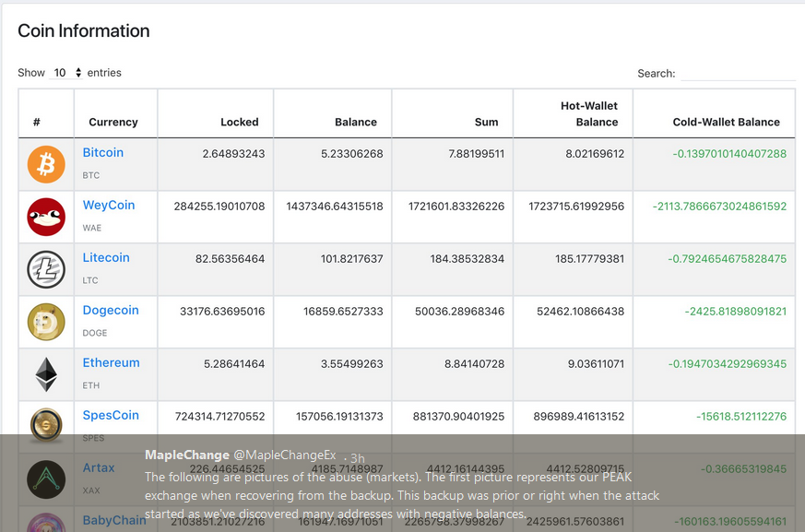The image size is (805, 532).
Task: Click the Dogecoin logo icon
Action: click(46, 322)
